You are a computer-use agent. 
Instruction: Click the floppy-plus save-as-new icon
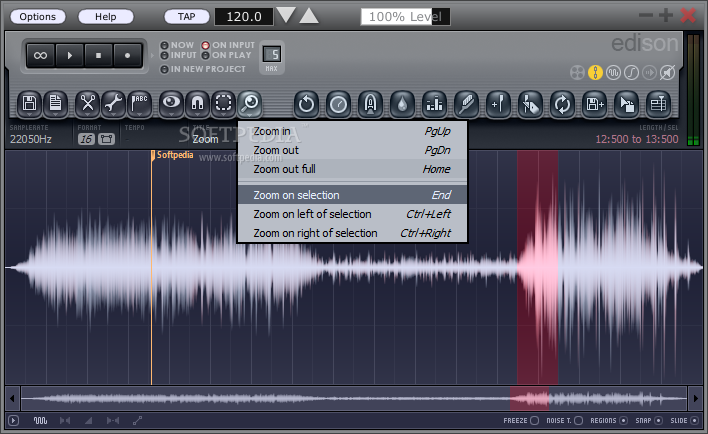[594, 104]
